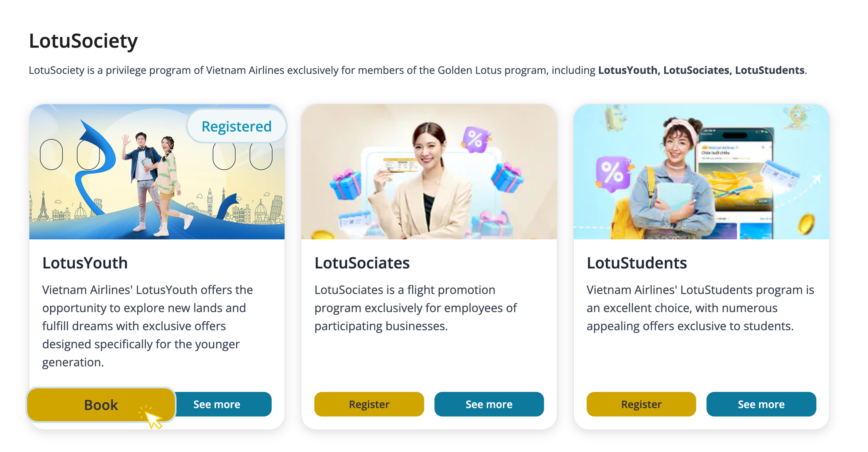Click the LotusYouth card title

pyautogui.click(x=85, y=263)
